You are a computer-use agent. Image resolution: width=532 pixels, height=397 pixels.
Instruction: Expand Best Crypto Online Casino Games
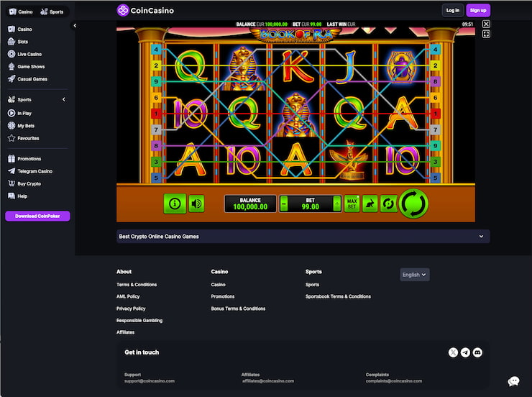click(x=303, y=237)
